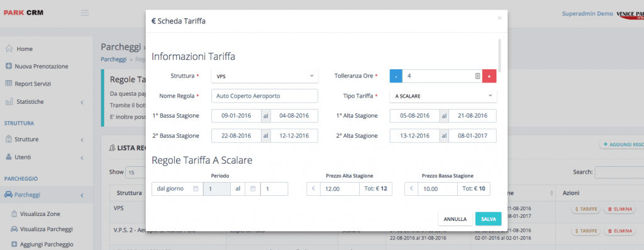Click the Euro icon in Bassa Stagione price
The width and height of the screenshot is (644, 250).
411,189
